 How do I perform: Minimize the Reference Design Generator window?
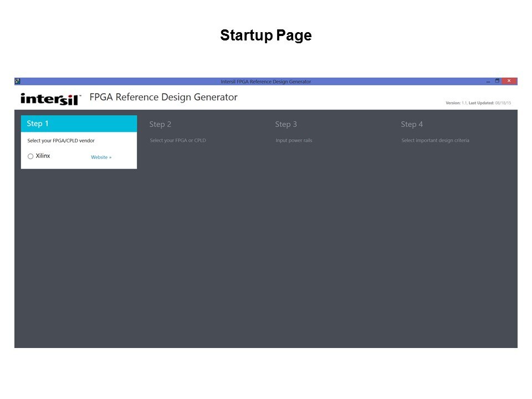[487, 81]
